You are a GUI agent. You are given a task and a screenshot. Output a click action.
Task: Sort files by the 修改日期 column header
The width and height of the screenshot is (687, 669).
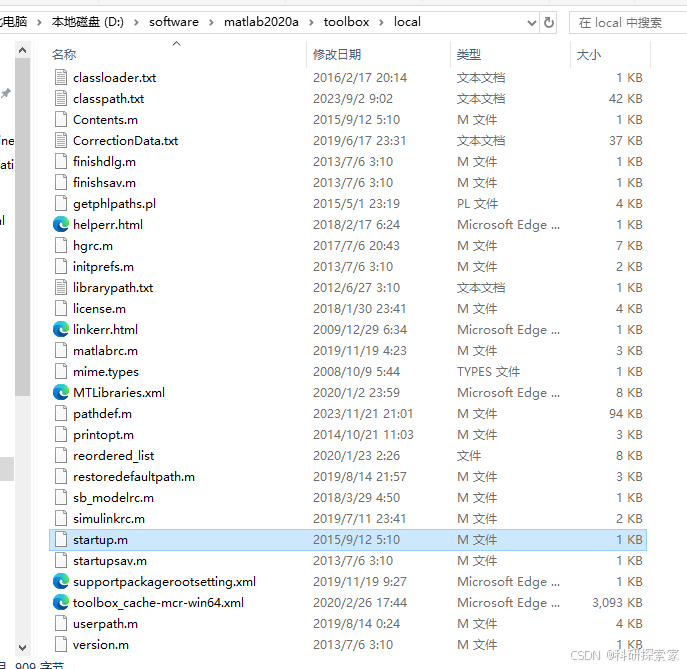[x=337, y=55]
